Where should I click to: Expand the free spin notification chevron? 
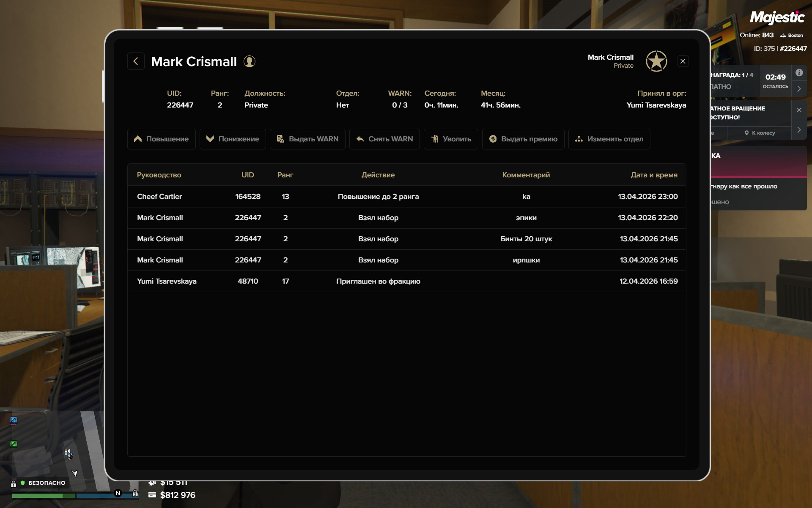[799, 130]
